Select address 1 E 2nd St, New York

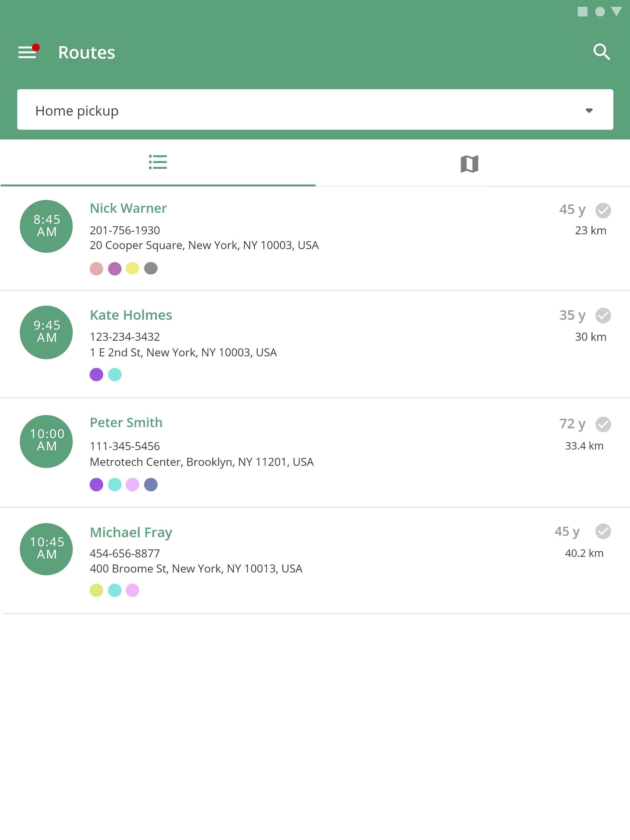point(183,353)
